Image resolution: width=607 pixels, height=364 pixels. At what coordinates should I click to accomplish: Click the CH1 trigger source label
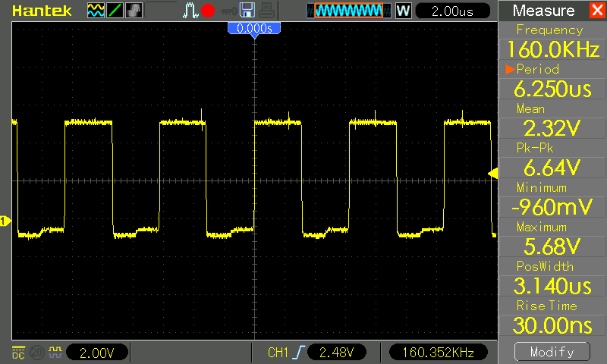click(278, 353)
